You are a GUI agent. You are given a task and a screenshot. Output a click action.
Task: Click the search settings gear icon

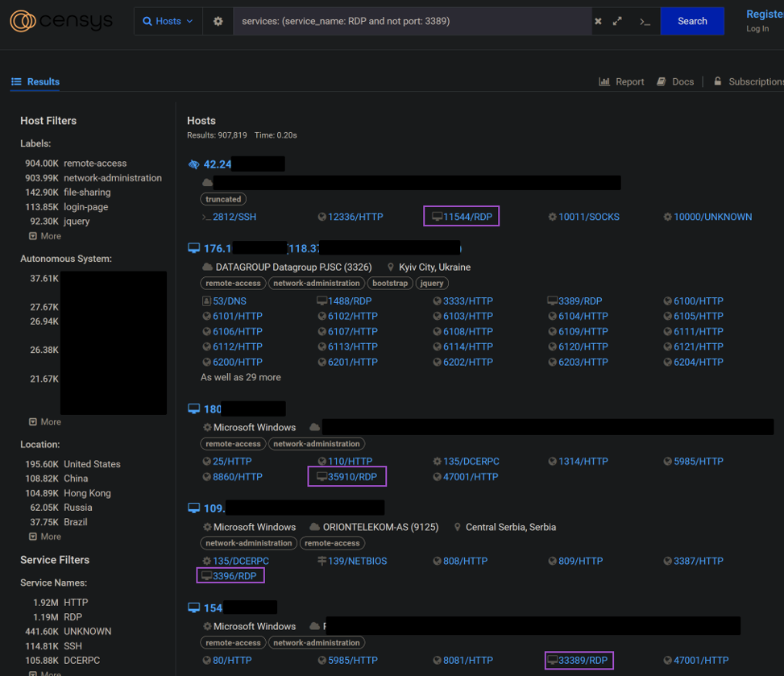tap(217, 22)
